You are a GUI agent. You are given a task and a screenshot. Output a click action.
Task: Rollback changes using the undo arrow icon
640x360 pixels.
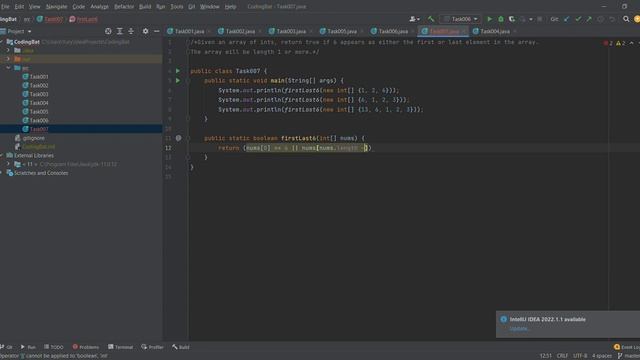[x=612, y=19]
